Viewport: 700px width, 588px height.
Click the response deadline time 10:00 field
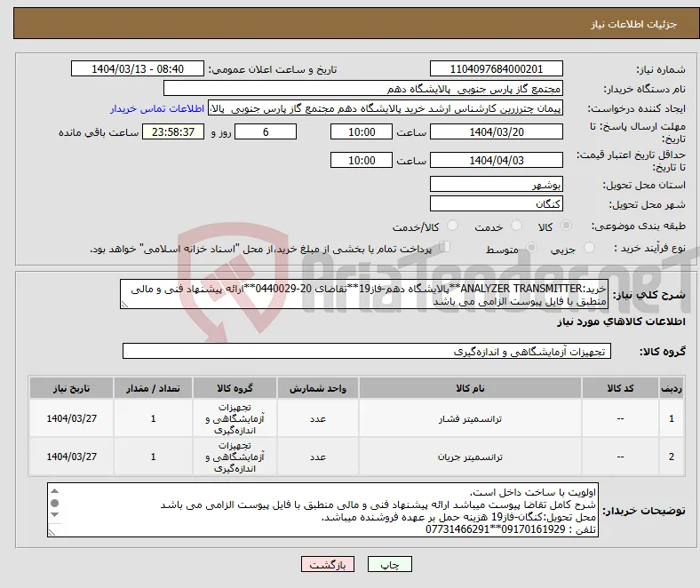pyautogui.click(x=362, y=132)
